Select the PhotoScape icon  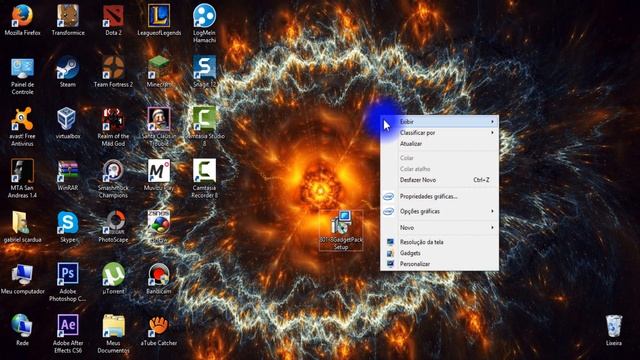click(113, 223)
